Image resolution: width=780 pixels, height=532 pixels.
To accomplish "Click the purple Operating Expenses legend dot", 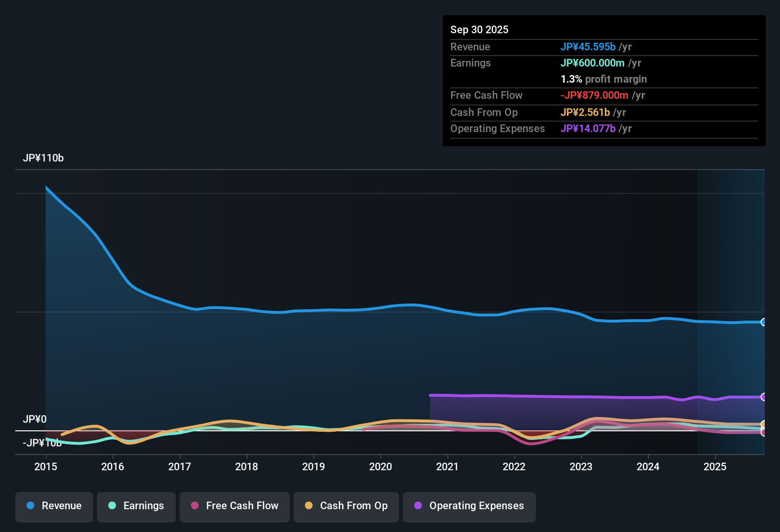I will tap(418, 506).
